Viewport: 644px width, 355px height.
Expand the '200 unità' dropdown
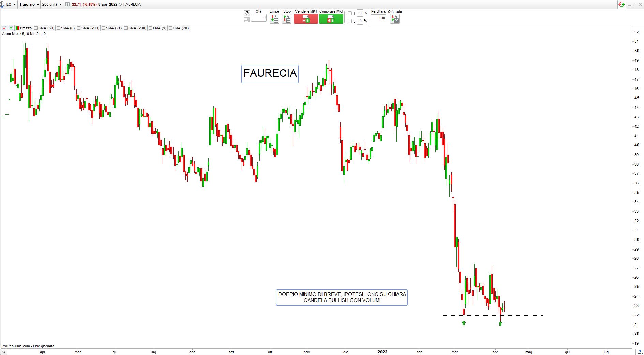pyautogui.click(x=52, y=4)
